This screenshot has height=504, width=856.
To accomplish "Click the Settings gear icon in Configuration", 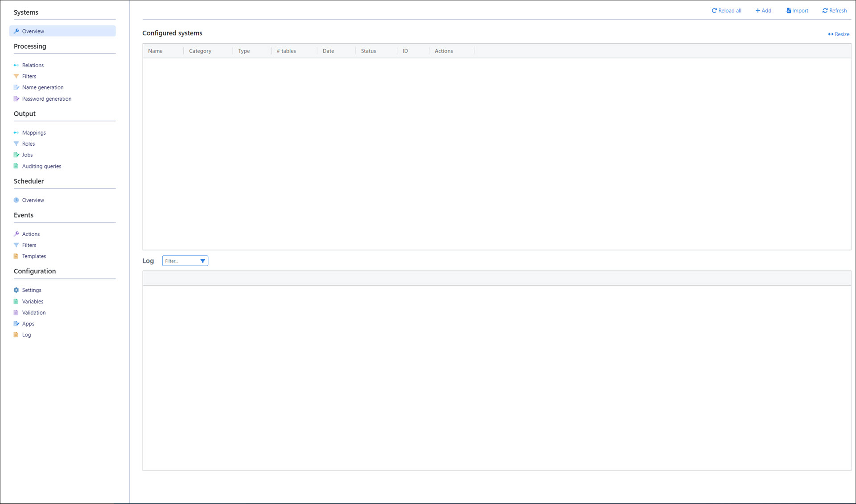I will (x=16, y=290).
